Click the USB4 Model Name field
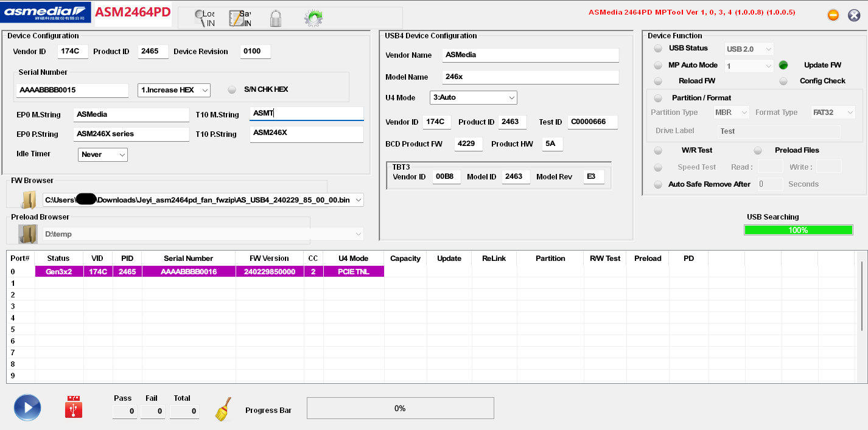This screenshot has width=868, height=430. tap(531, 77)
